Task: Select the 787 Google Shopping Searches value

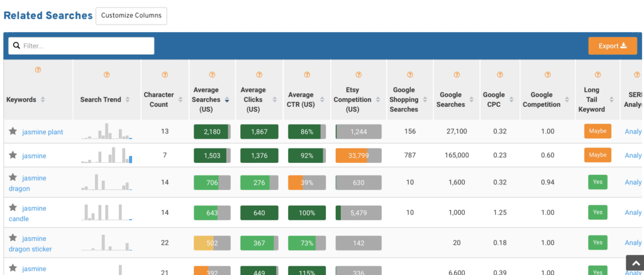Action: click(x=410, y=155)
